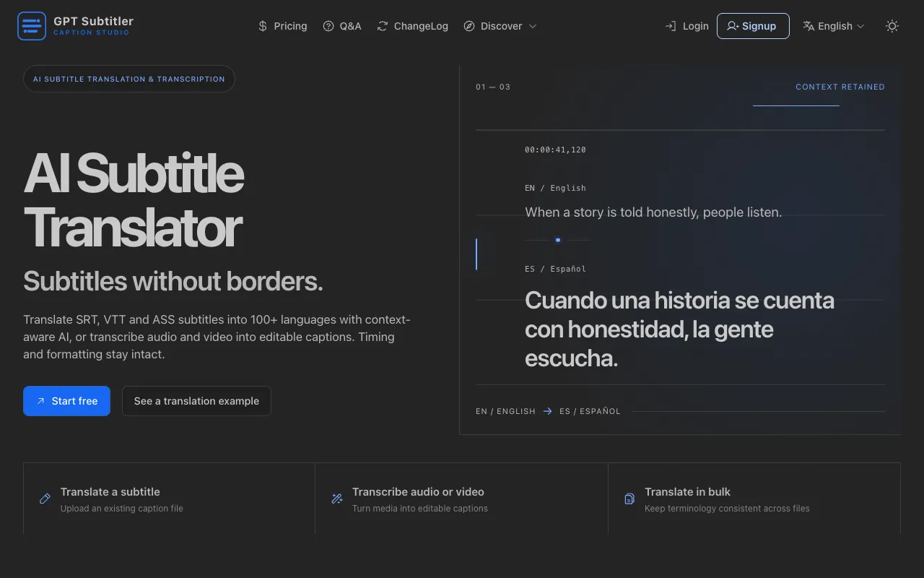Image resolution: width=924 pixels, height=578 pixels.
Task: Click the 'EN / English' label above the sentence
Action: coord(555,188)
